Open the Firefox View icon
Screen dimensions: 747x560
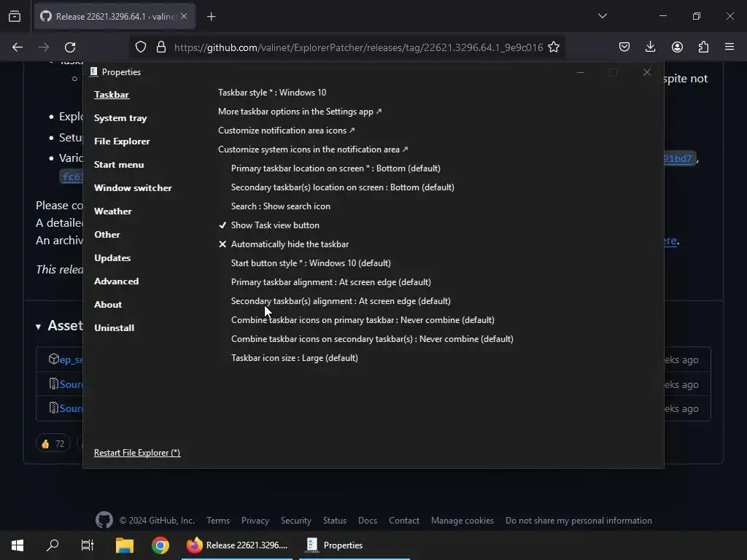(x=15, y=16)
